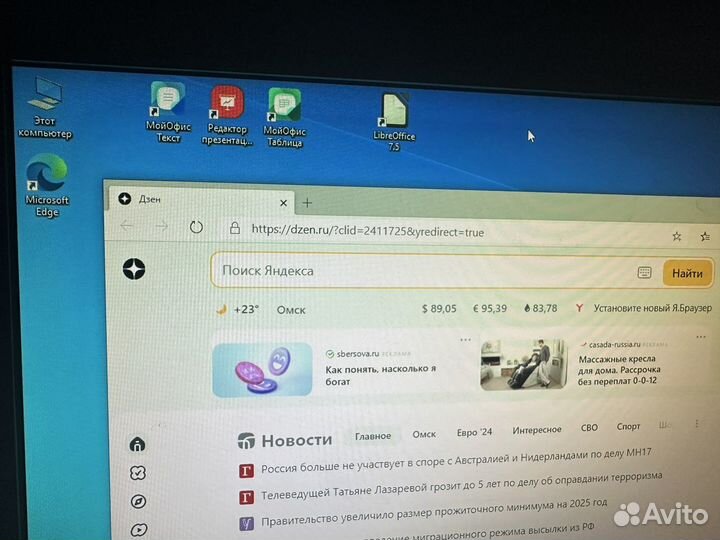Focus the Поиск Яндекса search field
Image resolution: width=720 pixels, height=540 pixels.
[422, 271]
